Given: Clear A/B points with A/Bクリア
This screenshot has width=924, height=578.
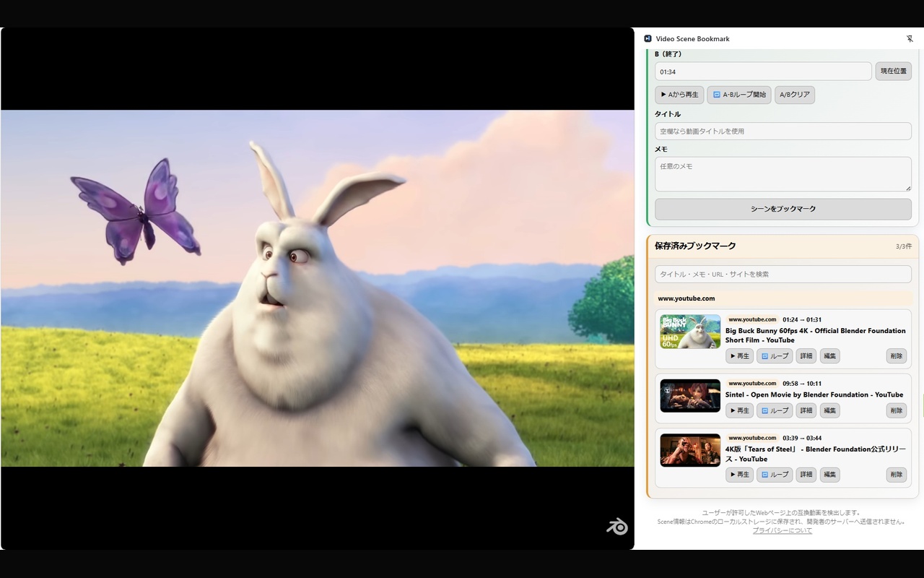Looking at the screenshot, I should coord(795,95).
